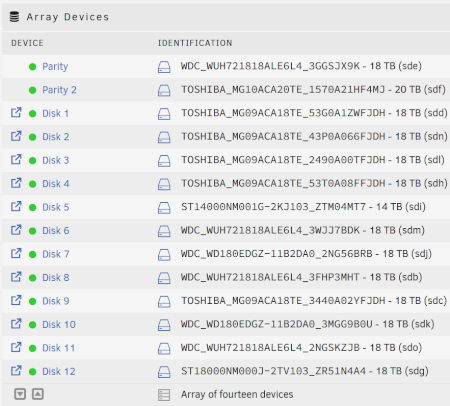The image size is (450, 406).
Task: Open the Disk 1 file browser icon
Action: [x=16, y=113]
